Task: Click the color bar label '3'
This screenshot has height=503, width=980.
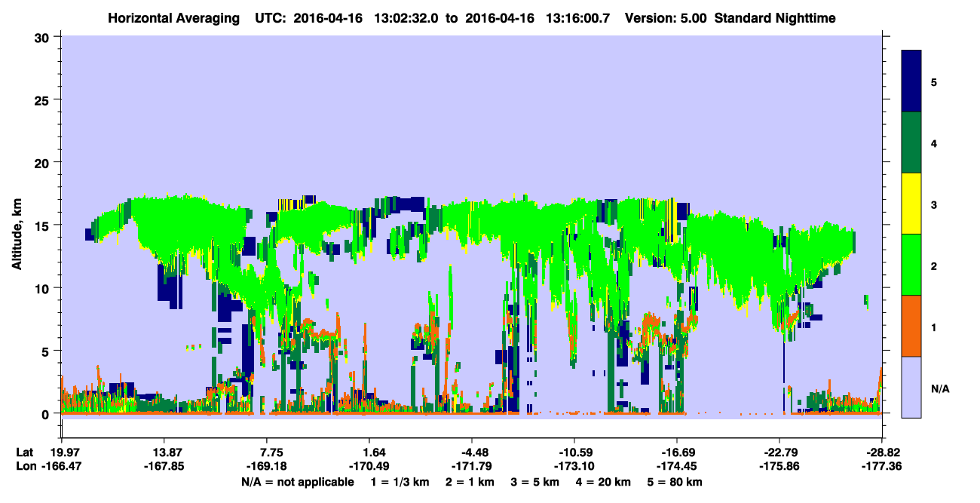Action: (934, 205)
